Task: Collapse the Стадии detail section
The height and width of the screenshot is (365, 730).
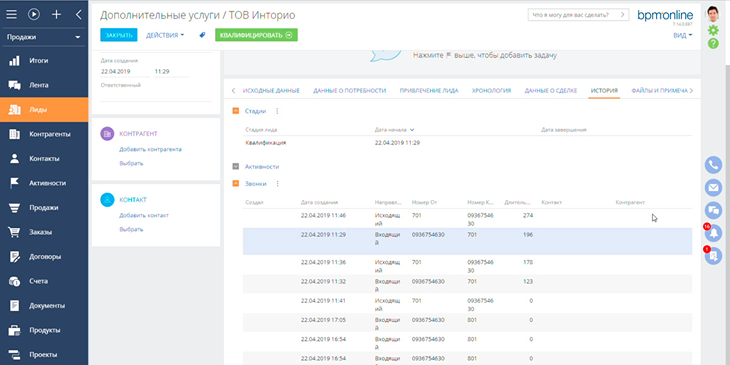Action: [236, 111]
